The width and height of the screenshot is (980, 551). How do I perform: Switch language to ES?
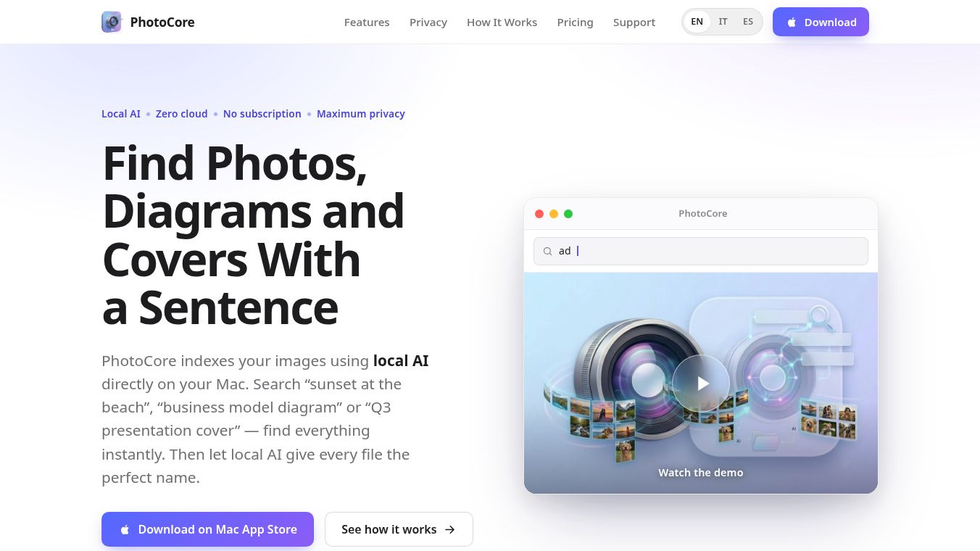click(x=748, y=22)
